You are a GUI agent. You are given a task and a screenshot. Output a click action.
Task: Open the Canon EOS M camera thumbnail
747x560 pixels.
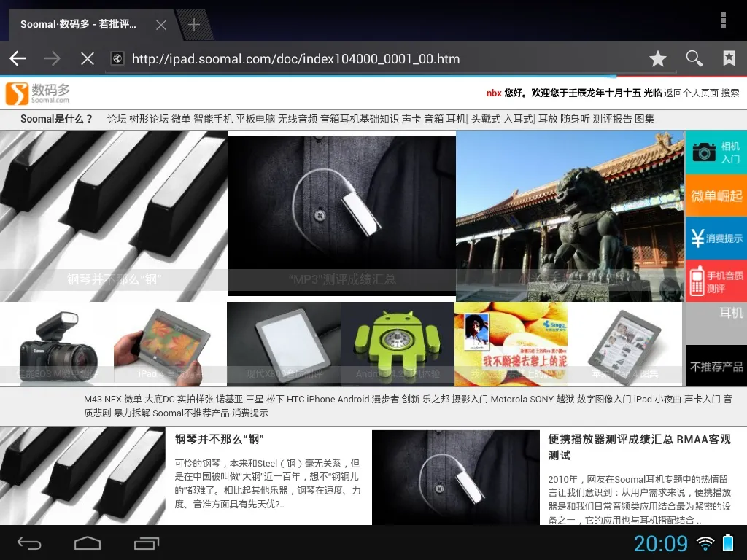[x=57, y=344]
